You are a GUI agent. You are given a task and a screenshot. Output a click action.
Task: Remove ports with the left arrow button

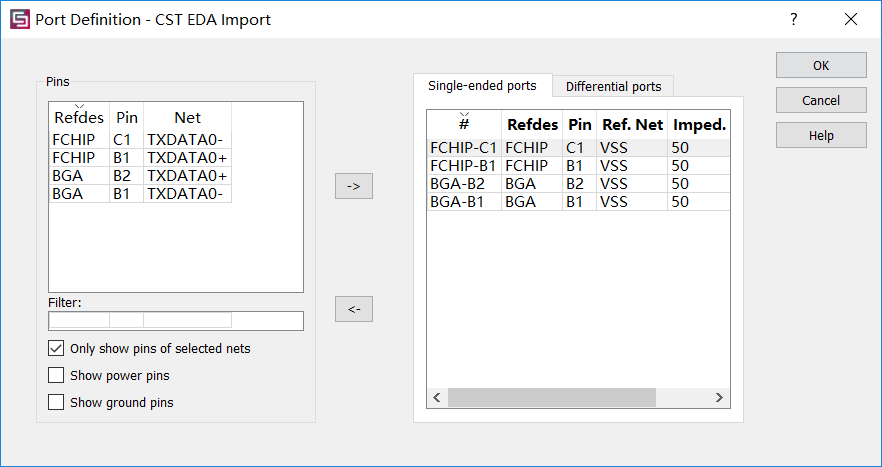click(354, 309)
